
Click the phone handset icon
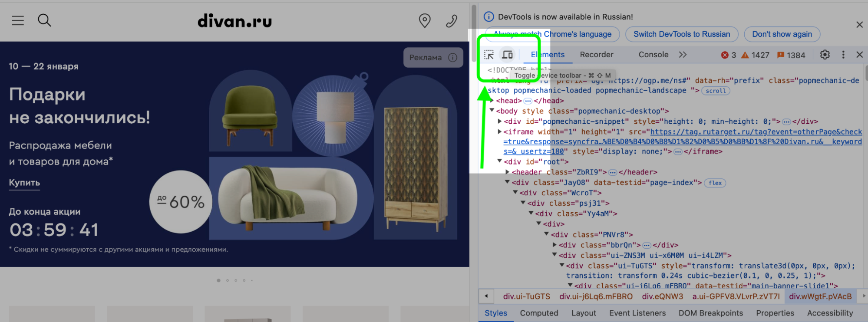pyautogui.click(x=452, y=20)
